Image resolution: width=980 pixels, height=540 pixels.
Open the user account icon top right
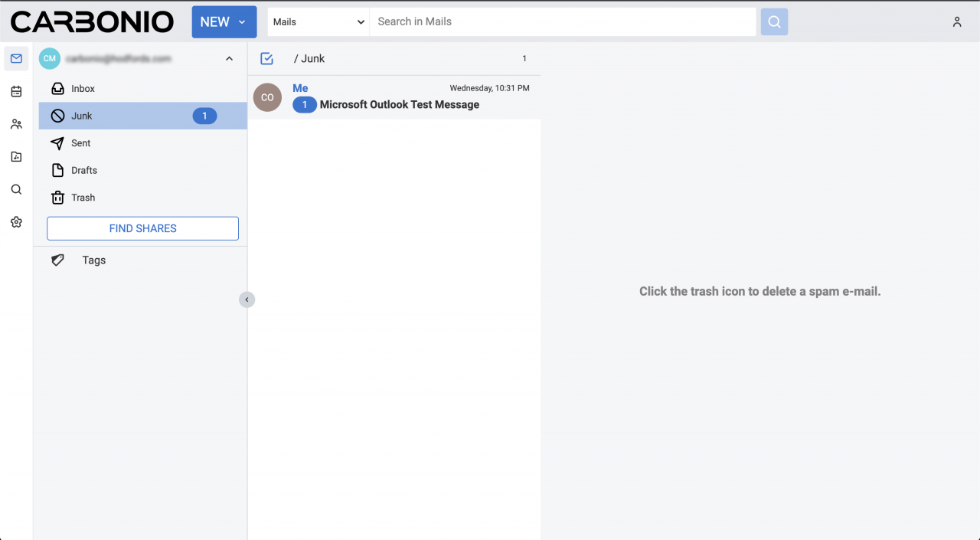957,21
